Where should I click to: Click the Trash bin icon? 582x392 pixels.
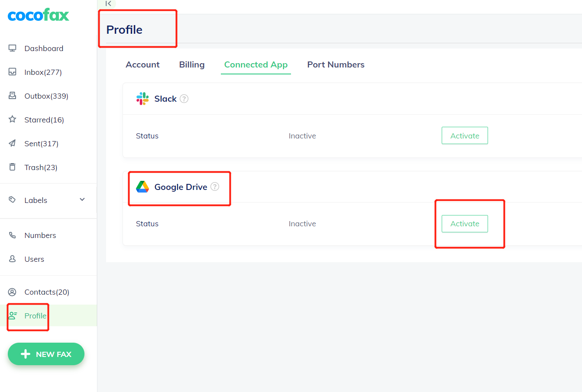click(x=13, y=167)
